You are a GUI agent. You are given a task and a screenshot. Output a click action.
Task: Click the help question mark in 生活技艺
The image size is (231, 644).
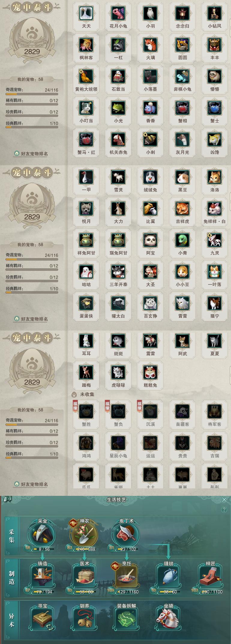(224, 510)
